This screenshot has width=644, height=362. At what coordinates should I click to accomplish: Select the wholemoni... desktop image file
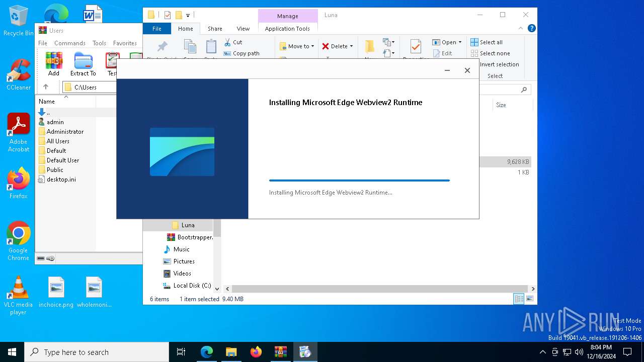pos(94,292)
